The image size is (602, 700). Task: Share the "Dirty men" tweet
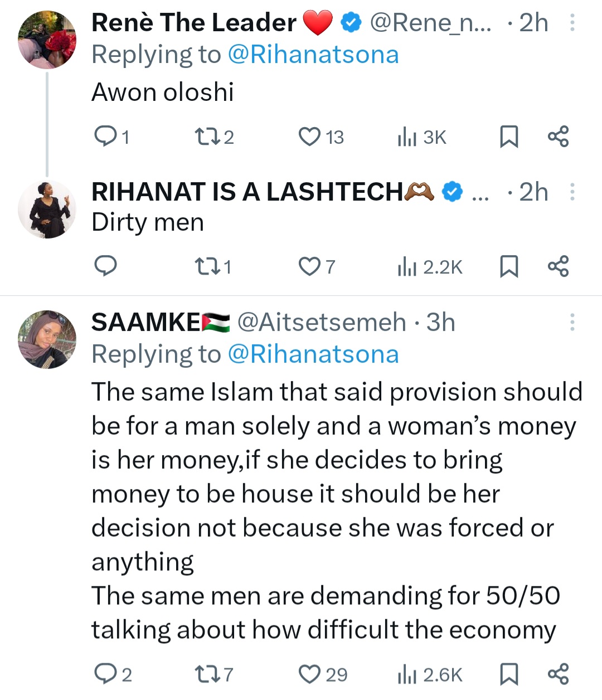point(559,266)
